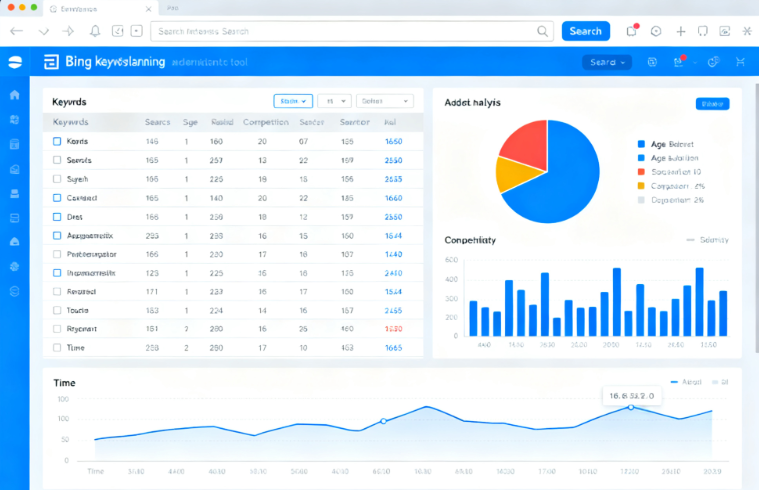Click the plus icon in browser toolbar
The image size is (759, 490).
[681, 31]
